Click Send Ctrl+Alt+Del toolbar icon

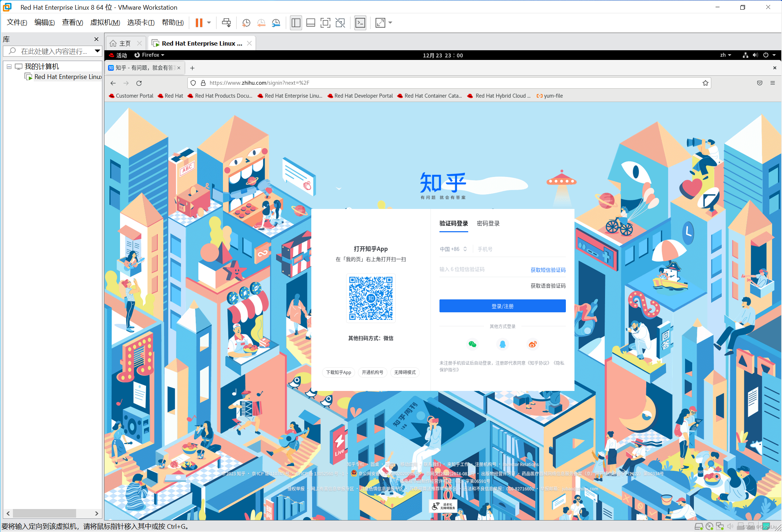[226, 23]
